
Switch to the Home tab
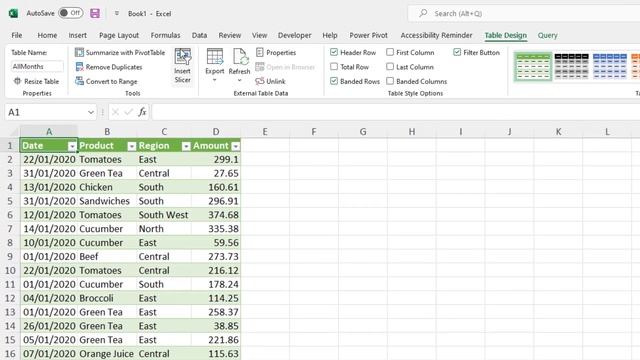click(47, 36)
